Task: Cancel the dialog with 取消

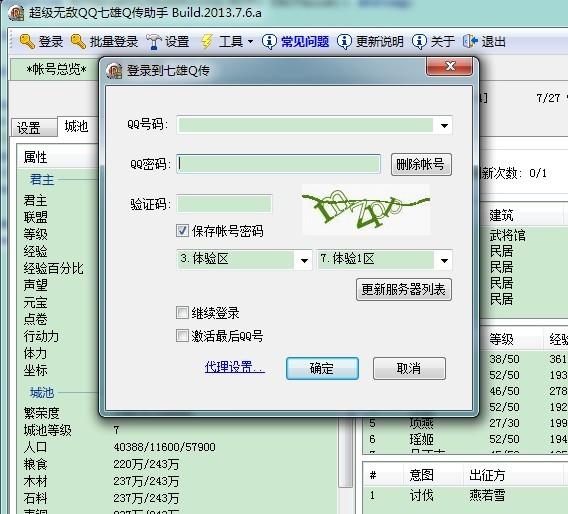Action: pos(409,368)
